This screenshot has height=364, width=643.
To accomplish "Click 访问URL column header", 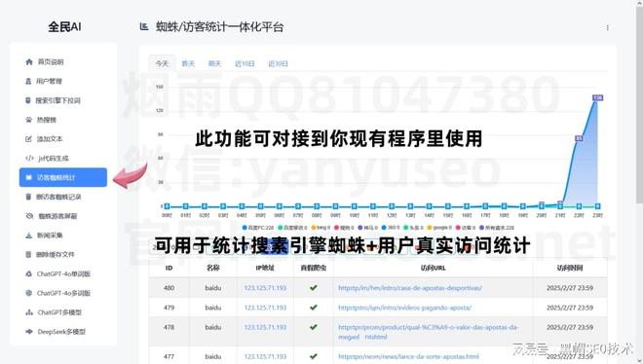I will [x=433, y=268].
